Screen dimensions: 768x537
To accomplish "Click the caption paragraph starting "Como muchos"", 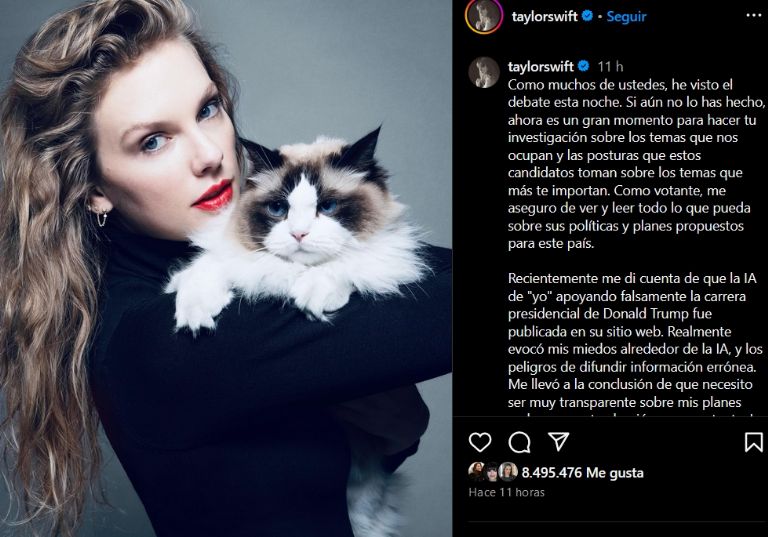I will click(x=636, y=164).
